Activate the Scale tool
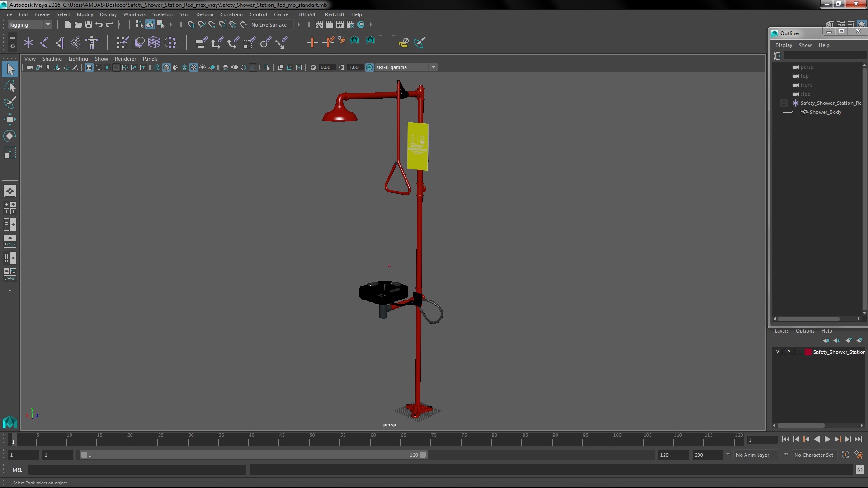Image resolution: width=868 pixels, height=488 pixels. (x=10, y=153)
